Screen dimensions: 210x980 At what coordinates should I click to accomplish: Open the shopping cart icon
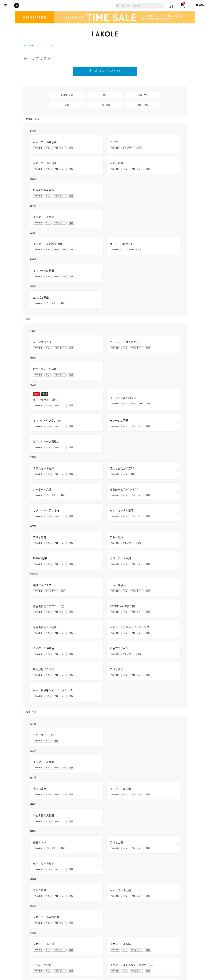pos(182,5)
